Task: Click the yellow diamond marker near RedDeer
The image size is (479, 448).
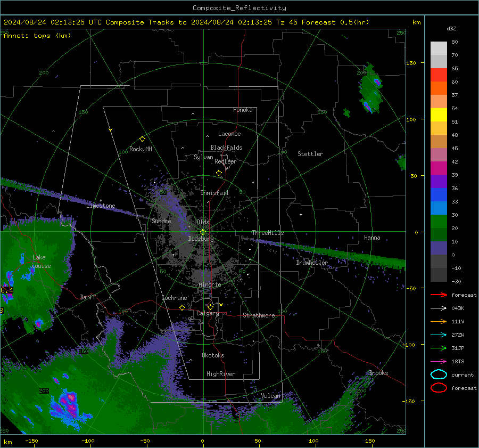Action: (219, 173)
